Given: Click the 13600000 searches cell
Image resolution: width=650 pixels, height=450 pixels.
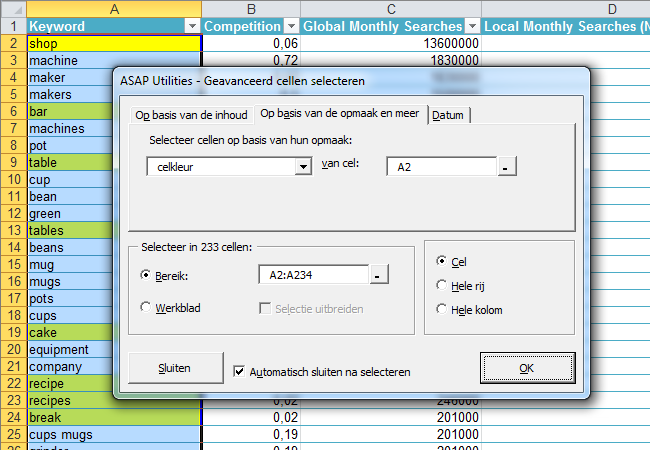Looking at the screenshot, I should tap(391, 44).
